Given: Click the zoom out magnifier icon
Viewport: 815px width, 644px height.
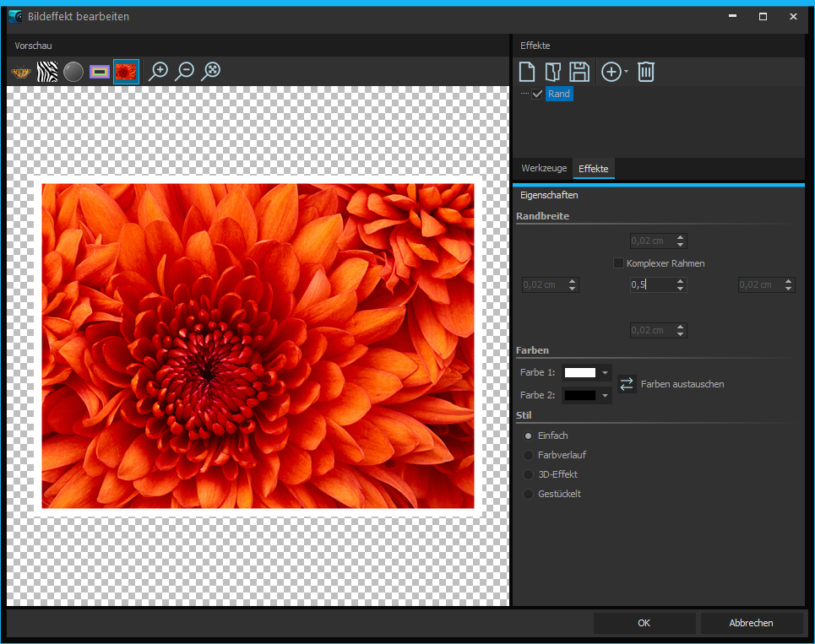Looking at the screenshot, I should click(x=184, y=72).
